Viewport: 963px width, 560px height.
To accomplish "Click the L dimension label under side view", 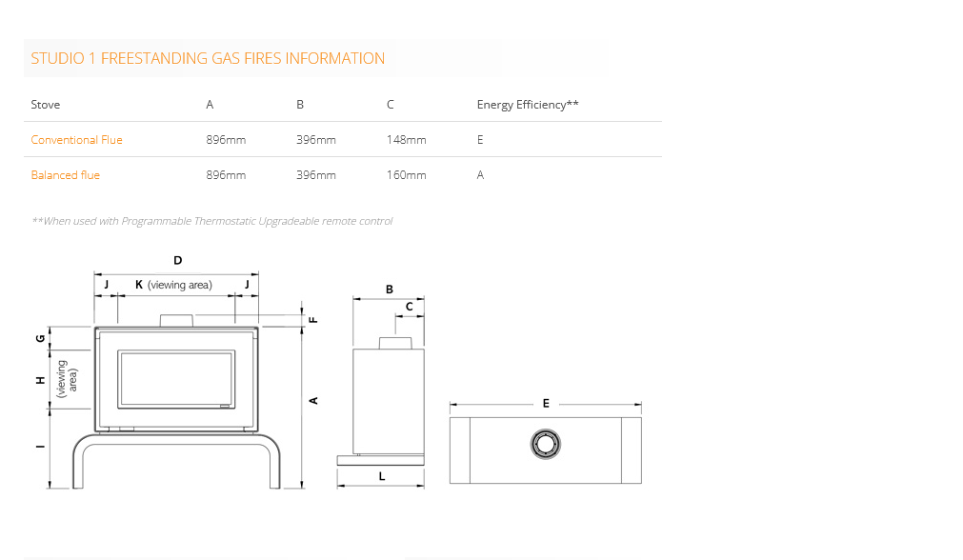I will (x=382, y=476).
